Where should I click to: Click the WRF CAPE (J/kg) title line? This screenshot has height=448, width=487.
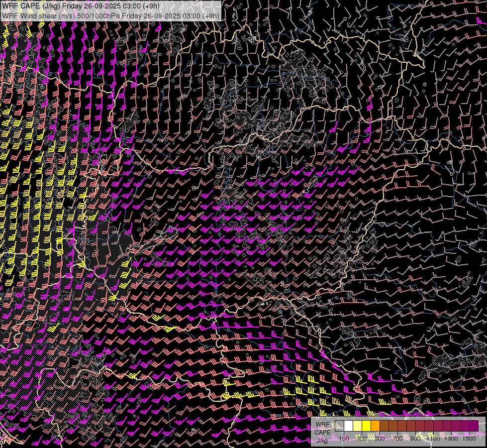pyautogui.click(x=81, y=6)
